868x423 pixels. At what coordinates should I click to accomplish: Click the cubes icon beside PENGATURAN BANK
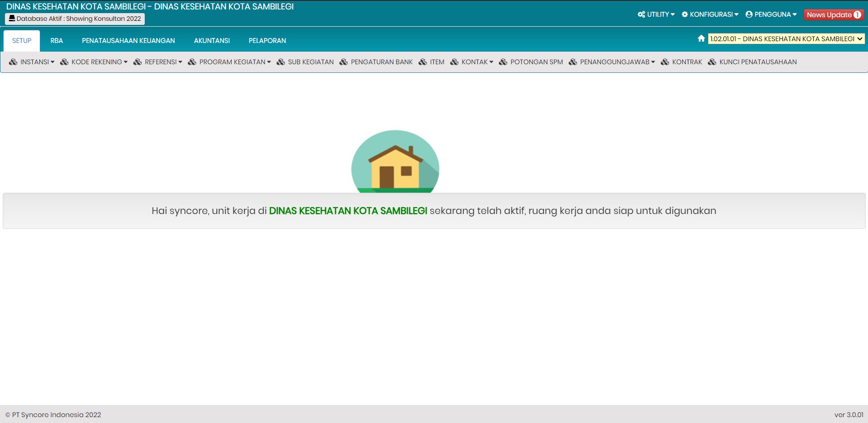tap(344, 62)
